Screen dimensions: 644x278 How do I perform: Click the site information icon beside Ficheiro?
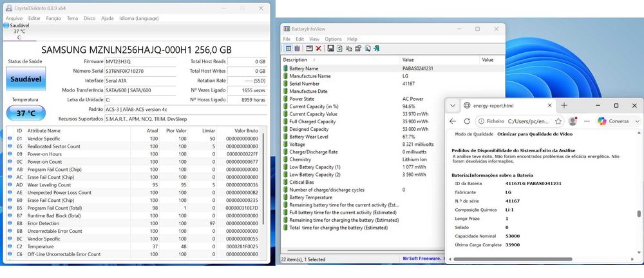[481, 121]
